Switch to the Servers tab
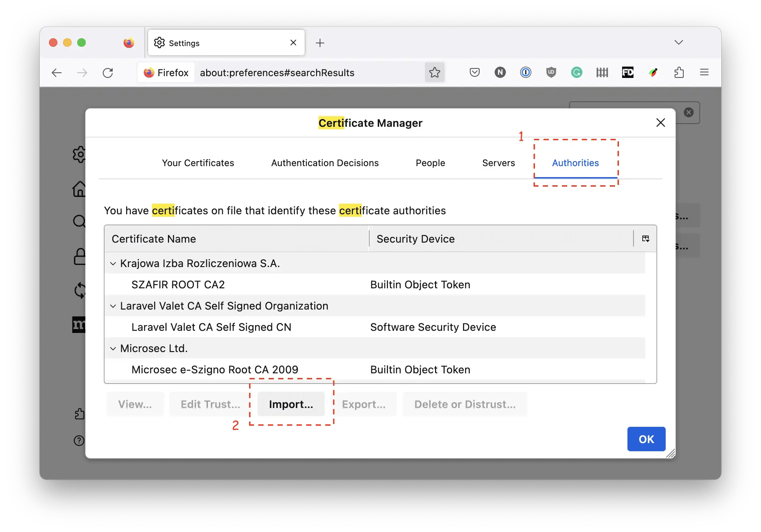761x532 pixels. (x=498, y=163)
